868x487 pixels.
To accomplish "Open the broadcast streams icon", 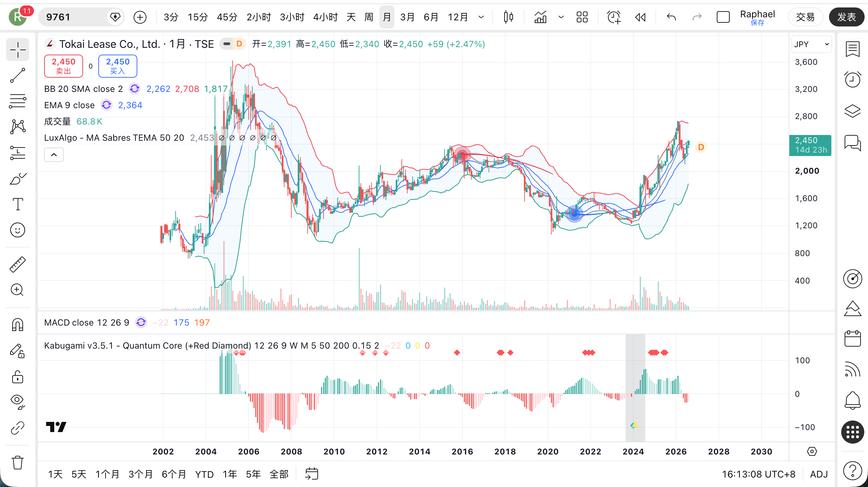I will pyautogui.click(x=852, y=370).
